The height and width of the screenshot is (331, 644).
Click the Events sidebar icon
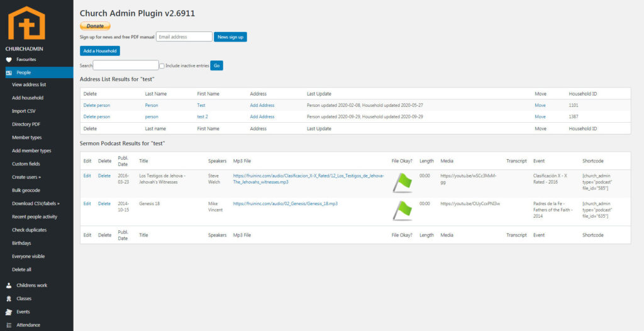coord(9,312)
